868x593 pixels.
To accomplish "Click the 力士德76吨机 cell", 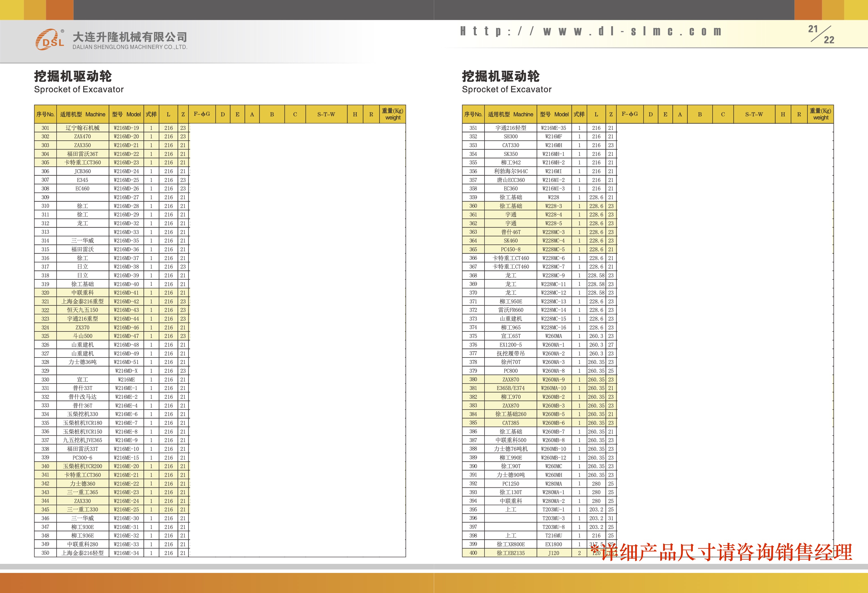I will (511, 449).
